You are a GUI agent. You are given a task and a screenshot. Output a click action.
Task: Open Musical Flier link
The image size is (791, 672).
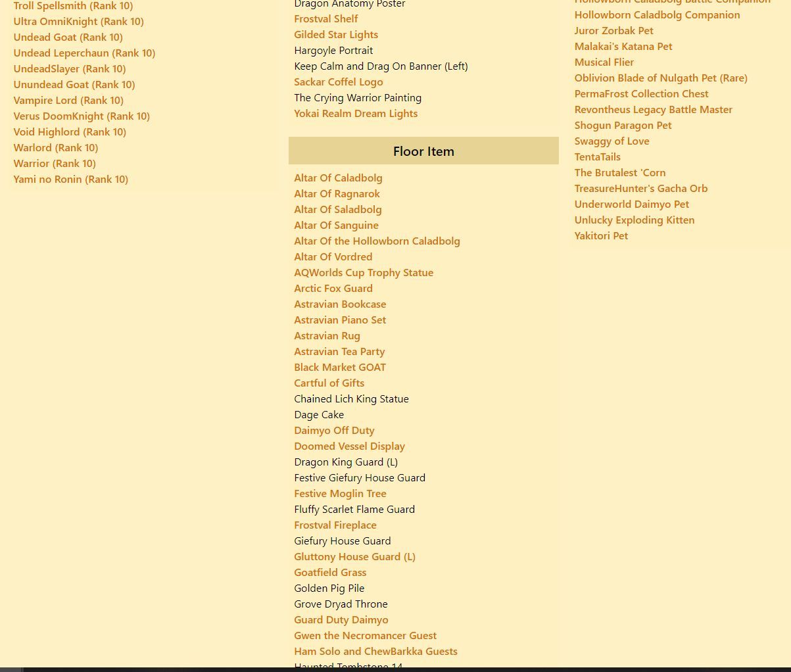point(604,62)
